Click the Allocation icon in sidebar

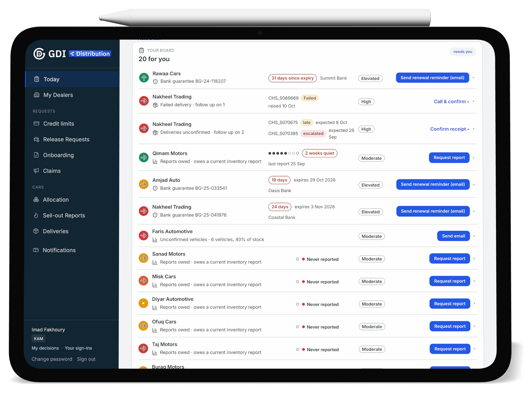(36, 199)
